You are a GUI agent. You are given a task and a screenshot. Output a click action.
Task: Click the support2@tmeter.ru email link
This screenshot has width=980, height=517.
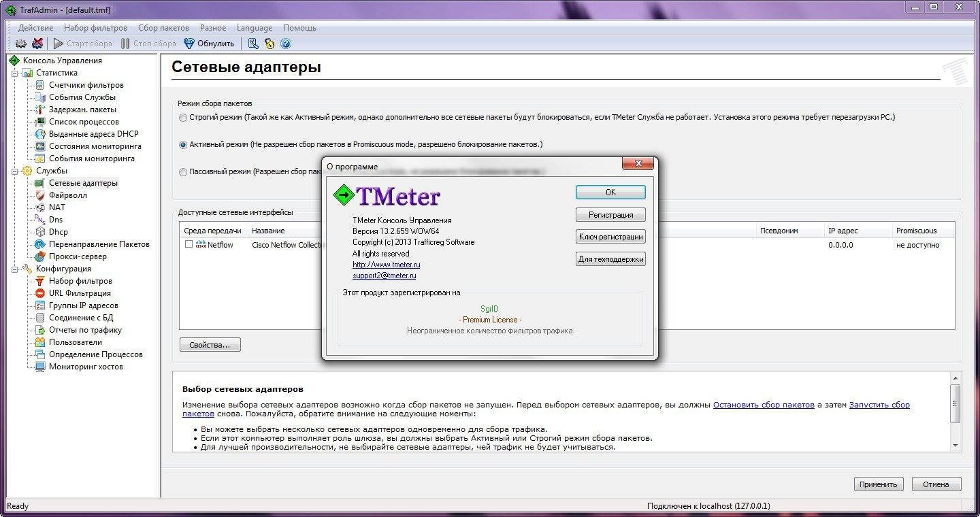click(384, 276)
